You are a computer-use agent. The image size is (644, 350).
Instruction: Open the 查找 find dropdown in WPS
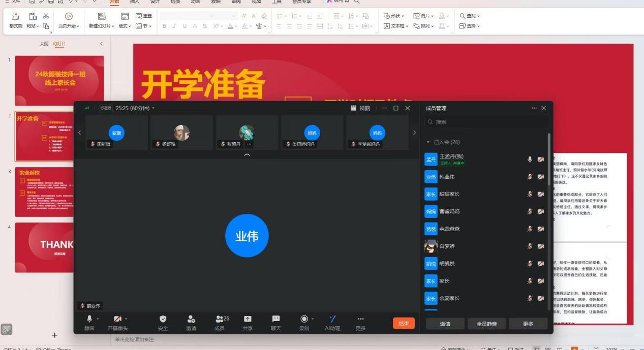470,16
